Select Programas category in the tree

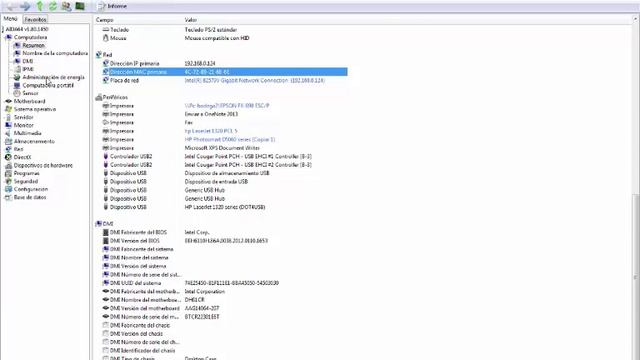pos(27,173)
